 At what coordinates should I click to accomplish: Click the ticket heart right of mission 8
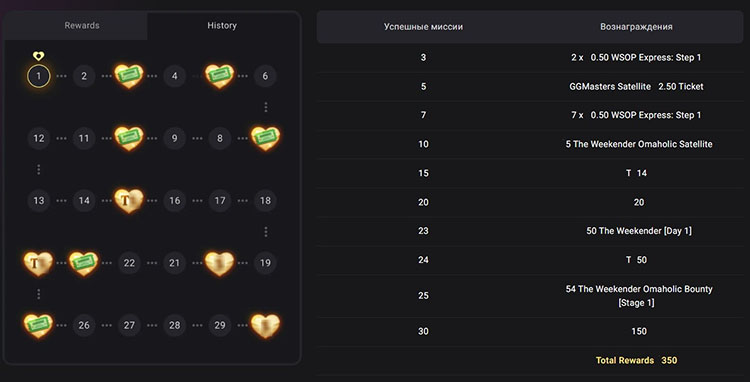[265, 138]
